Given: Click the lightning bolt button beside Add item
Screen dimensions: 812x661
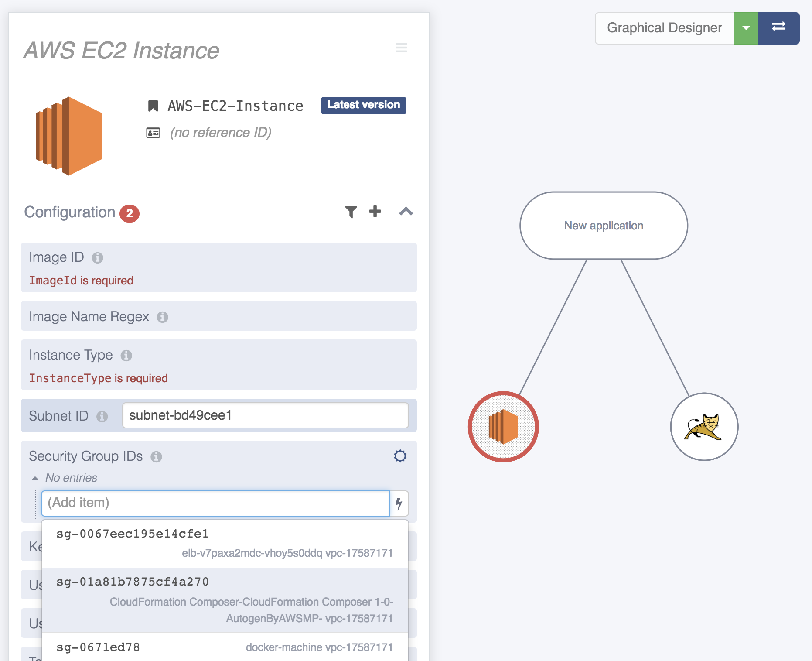Looking at the screenshot, I should coord(399,503).
